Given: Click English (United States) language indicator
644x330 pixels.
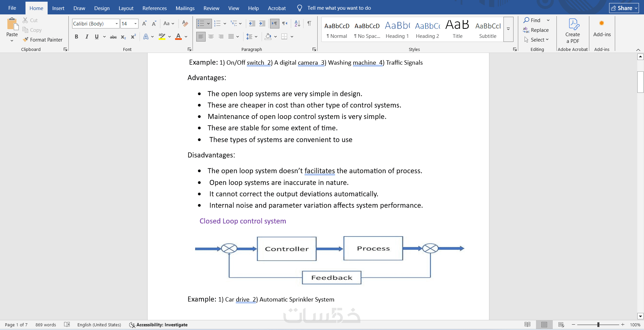Looking at the screenshot, I should click(x=99, y=325).
